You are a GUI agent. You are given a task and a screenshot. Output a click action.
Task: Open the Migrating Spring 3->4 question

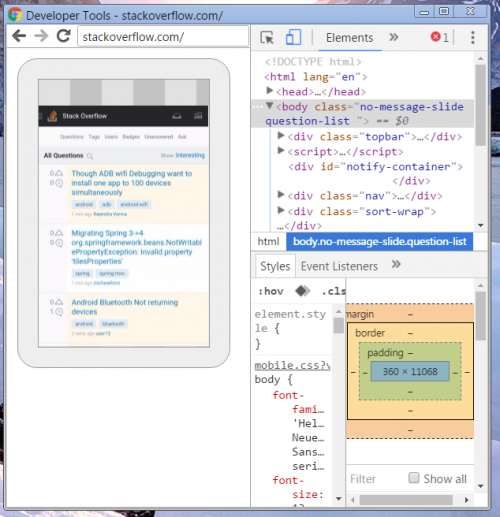point(136,247)
